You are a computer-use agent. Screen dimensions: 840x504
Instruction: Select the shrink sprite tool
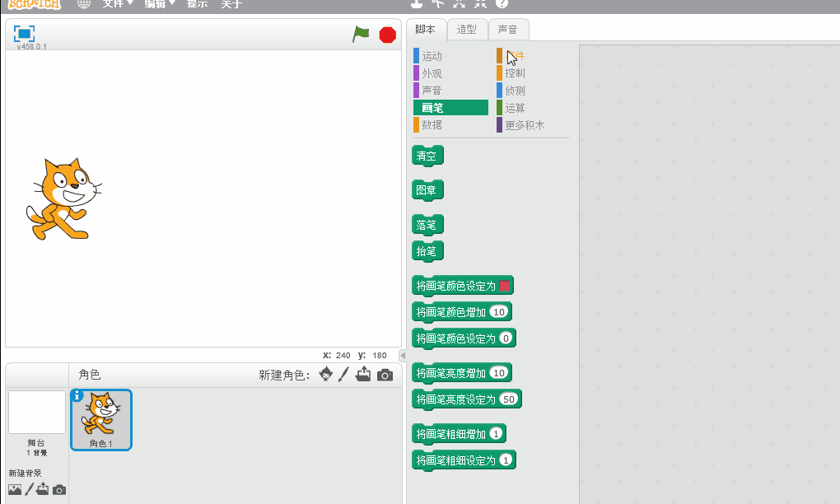coord(481,3)
